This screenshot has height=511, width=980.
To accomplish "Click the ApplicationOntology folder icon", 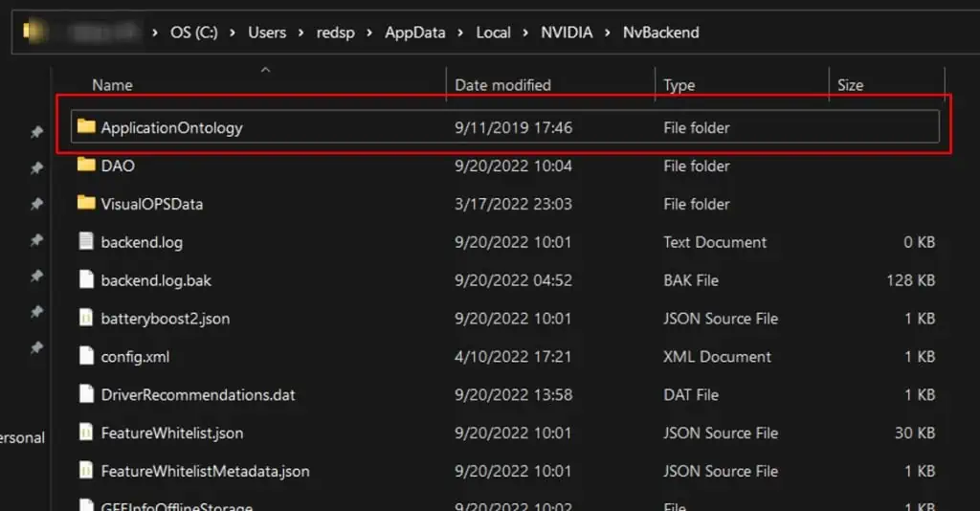I will pyautogui.click(x=87, y=127).
